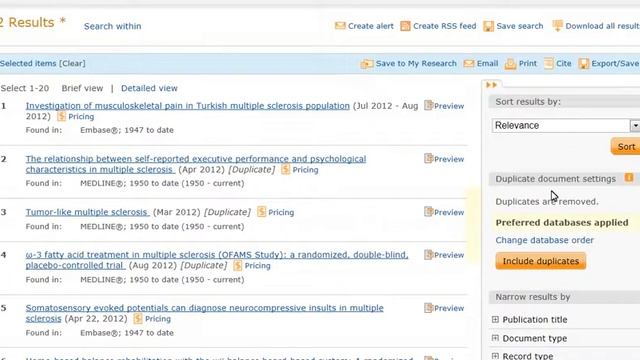Click the Print icon in the blue bar
The height and width of the screenshot is (360, 640).
510,64
